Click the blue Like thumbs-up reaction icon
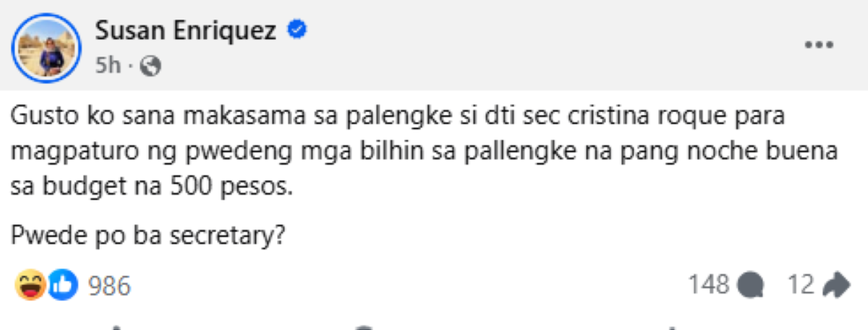 tap(62, 285)
